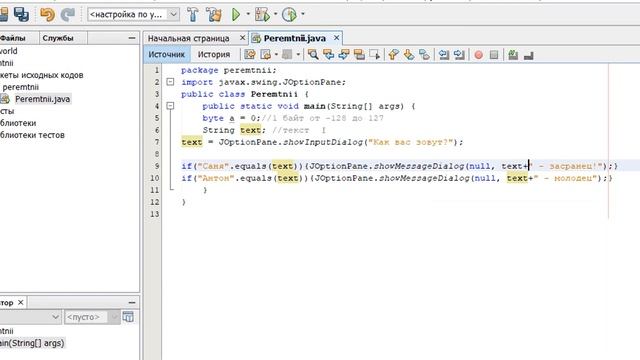
Task: Switch to the История history view
Action: click(214, 54)
